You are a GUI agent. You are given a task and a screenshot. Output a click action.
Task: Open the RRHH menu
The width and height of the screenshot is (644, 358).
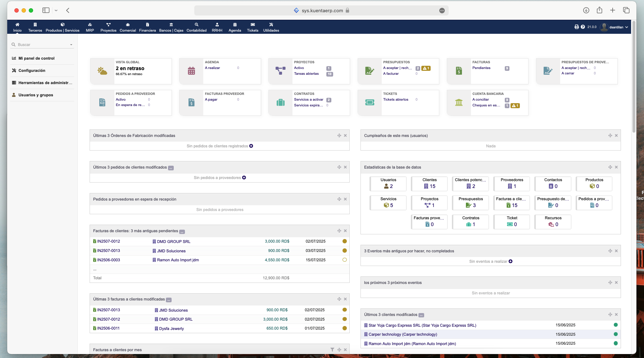[217, 27]
